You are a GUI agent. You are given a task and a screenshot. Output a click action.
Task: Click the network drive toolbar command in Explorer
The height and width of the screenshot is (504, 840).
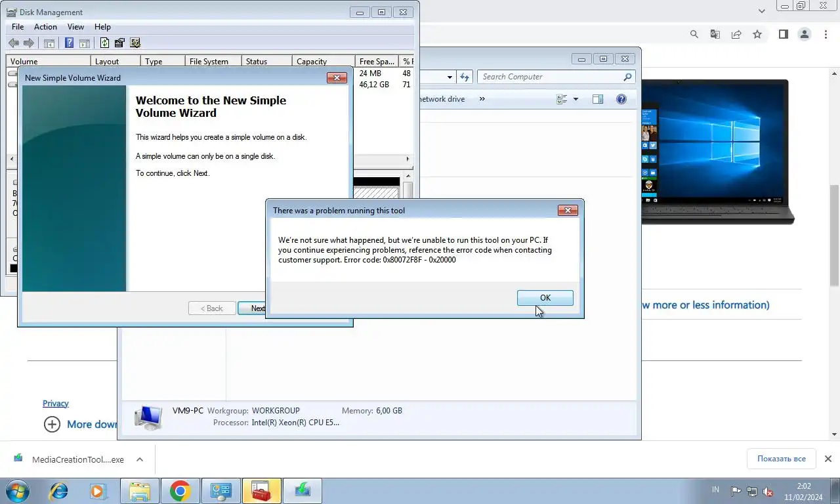tap(442, 99)
